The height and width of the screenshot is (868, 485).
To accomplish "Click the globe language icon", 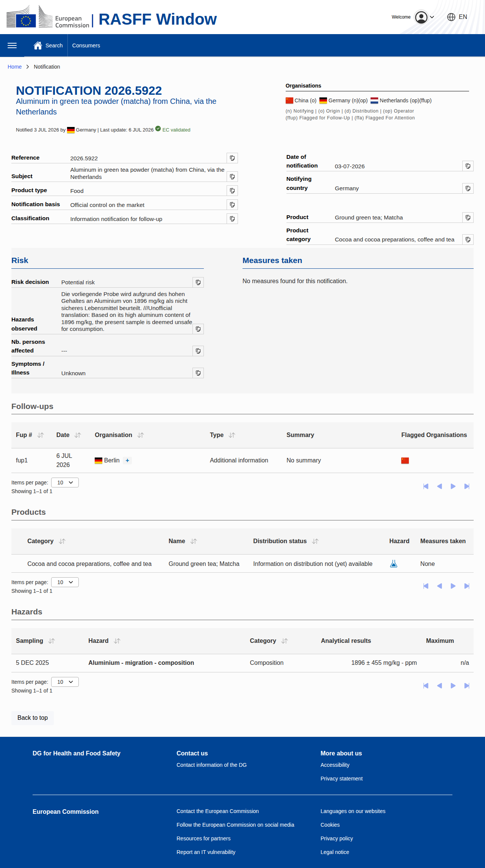I will coord(451,17).
